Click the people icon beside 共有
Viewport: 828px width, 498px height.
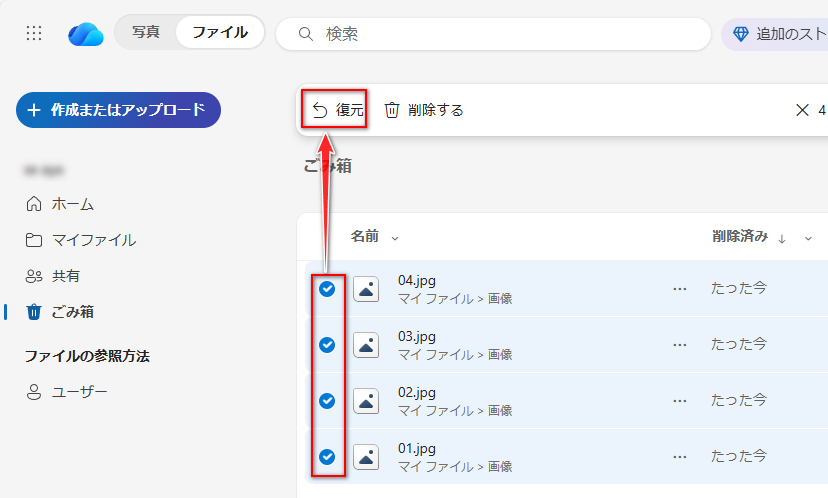point(34,276)
